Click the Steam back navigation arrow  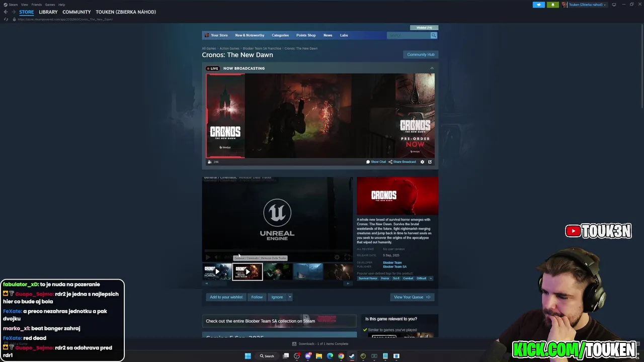pyautogui.click(x=6, y=12)
